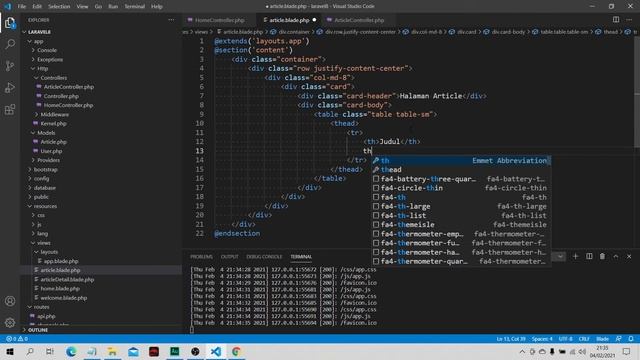Change indentation via Spaces: 4
640x360 pixels.
pos(542,339)
